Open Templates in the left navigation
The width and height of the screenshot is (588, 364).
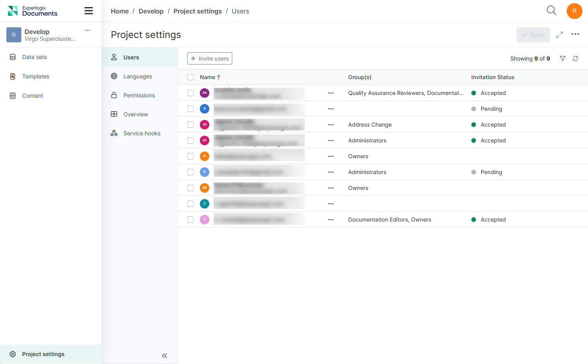coord(36,76)
